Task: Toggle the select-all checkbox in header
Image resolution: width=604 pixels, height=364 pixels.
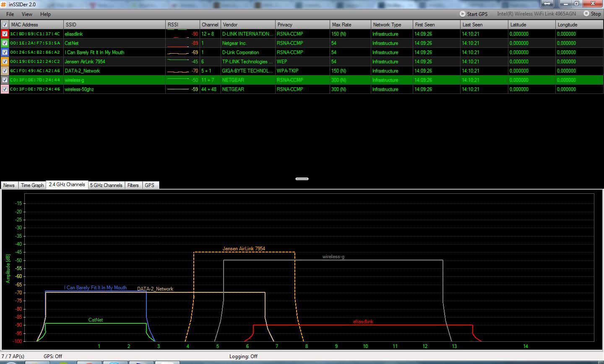Action: (5, 25)
